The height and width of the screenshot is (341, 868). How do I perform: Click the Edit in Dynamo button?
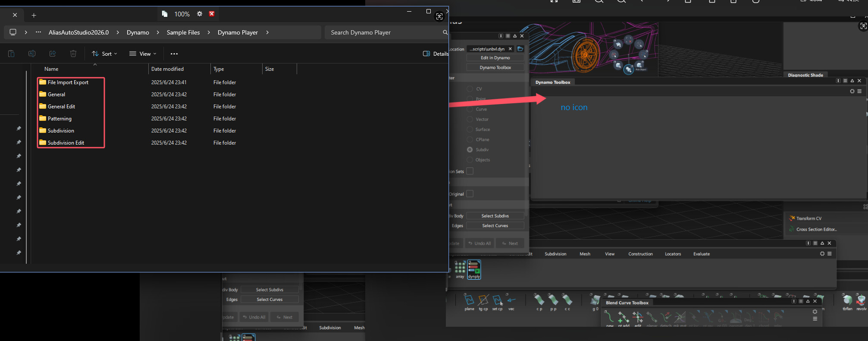point(495,58)
